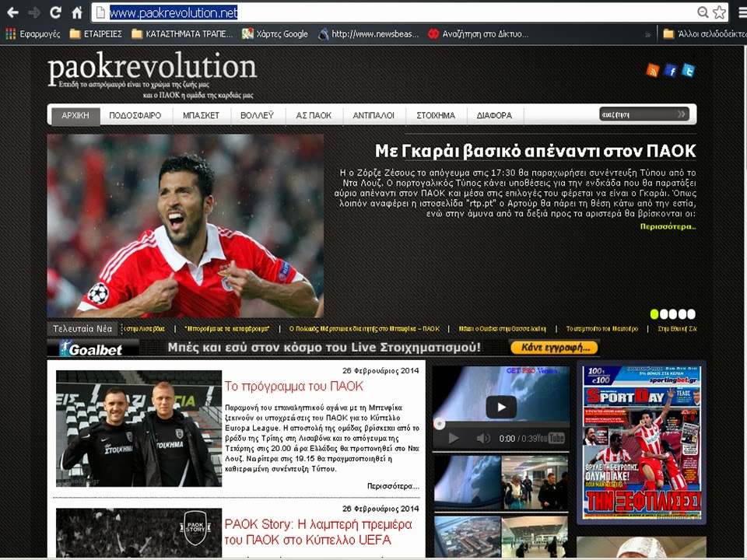747x560 pixels.
Task: Open article Το πρόγραμμα του ΠΑΟΚ
Action: (x=294, y=387)
